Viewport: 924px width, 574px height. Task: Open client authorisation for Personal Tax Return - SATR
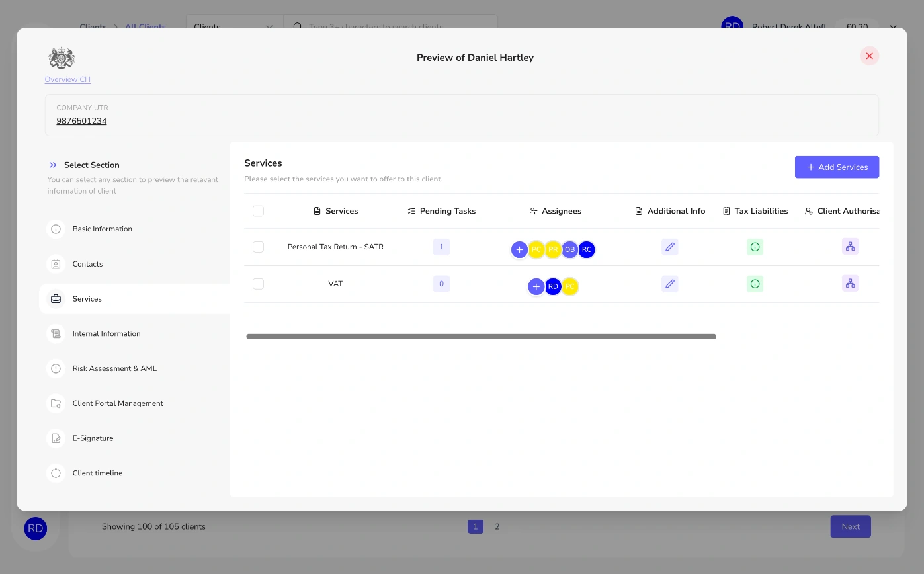tap(851, 247)
